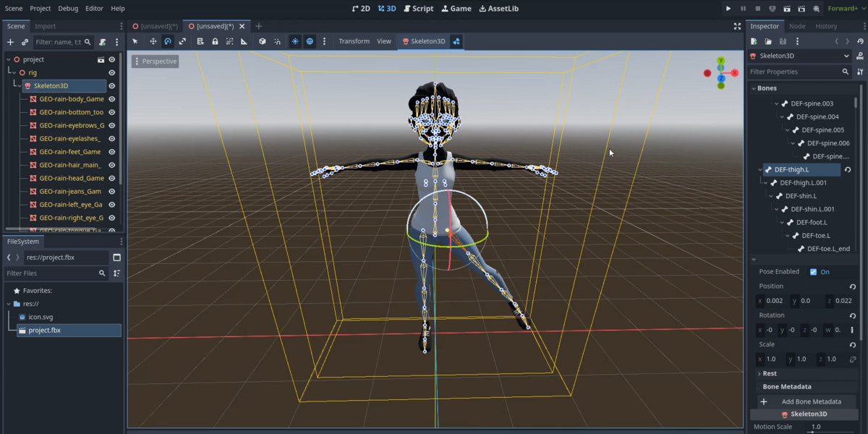Toggle Use Snap magnet icon
Viewport: 868px width, 434px height.
[x=277, y=41]
